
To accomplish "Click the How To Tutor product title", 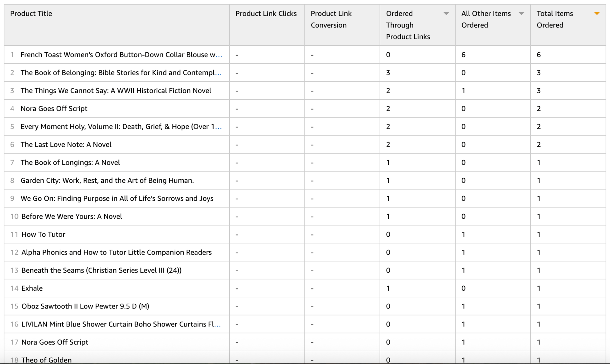I will click(x=43, y=235).
